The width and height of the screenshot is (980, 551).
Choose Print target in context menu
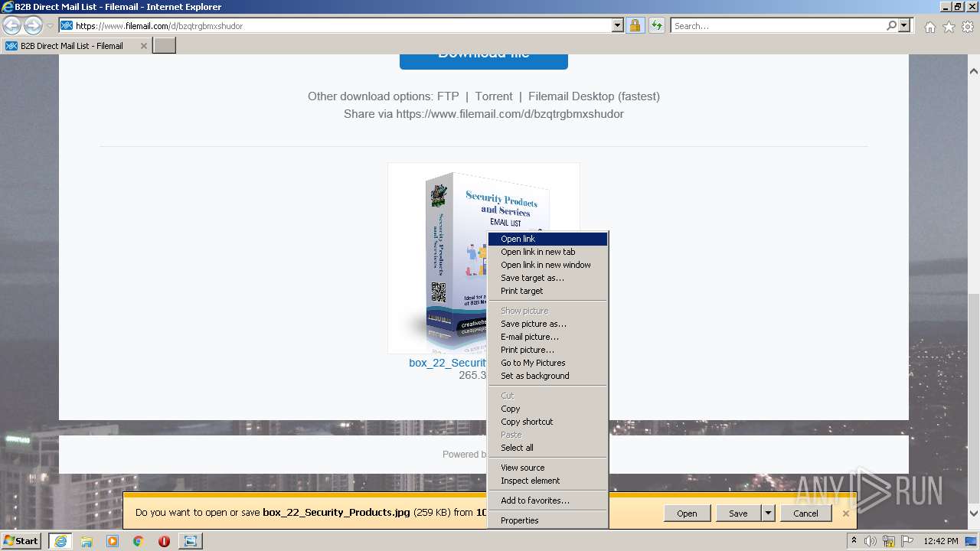tap(548, 291)
